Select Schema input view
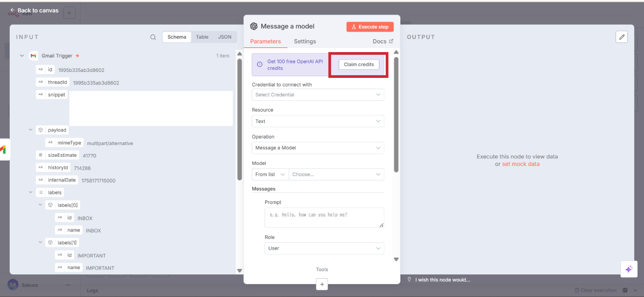Image resolution: width=644 pixels, height=297 pixels. [x=177, y=37]
